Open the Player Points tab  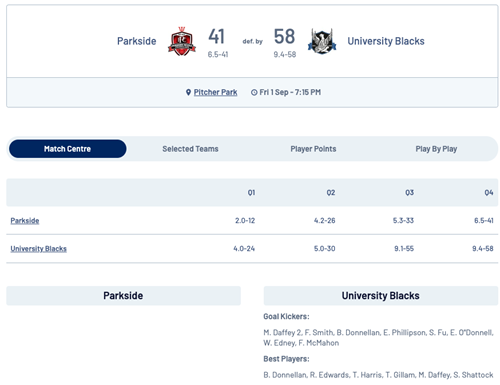click(313, 149)
